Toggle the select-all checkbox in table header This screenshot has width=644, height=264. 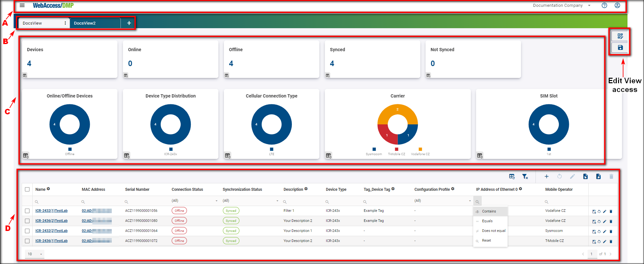click(x=27, y=189)
